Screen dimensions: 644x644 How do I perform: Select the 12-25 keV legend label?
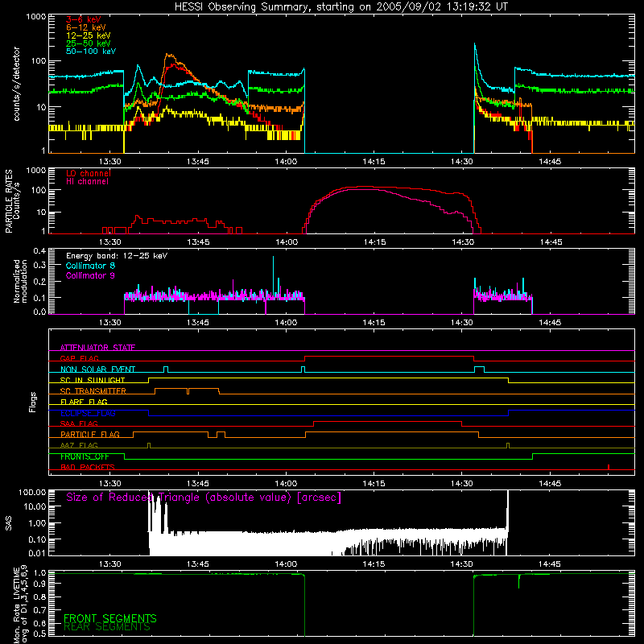(x=89, y=35)
